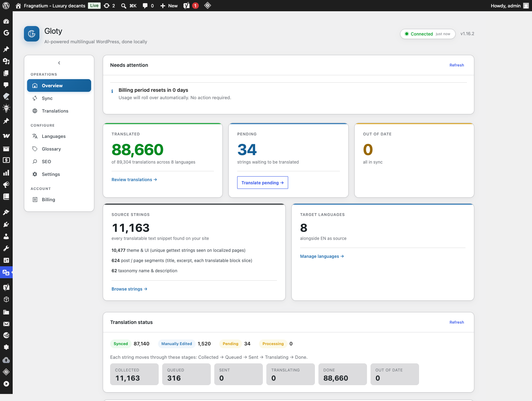Open SEO in Configure section

(x=59, y=161)
